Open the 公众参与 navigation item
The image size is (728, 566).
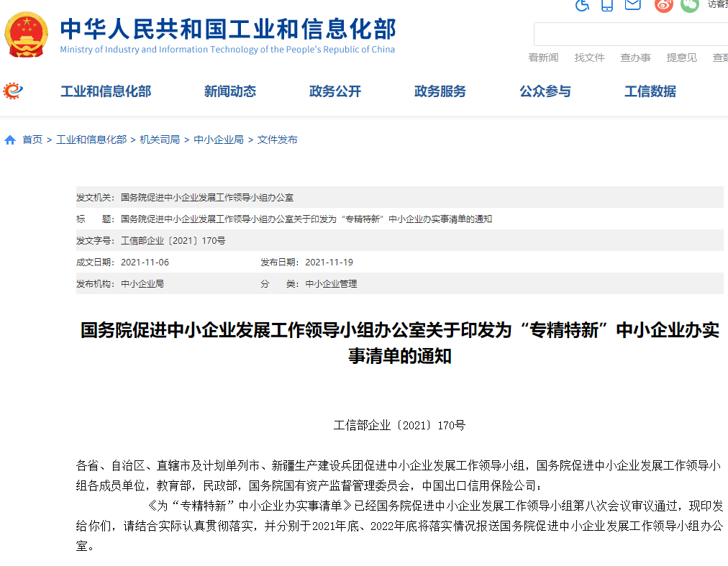(545, 91)
